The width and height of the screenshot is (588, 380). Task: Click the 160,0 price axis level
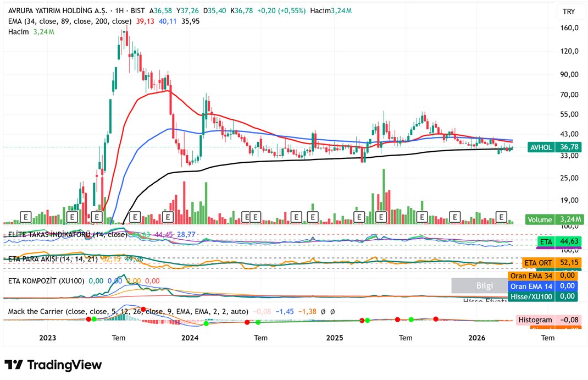click(569, 27)
